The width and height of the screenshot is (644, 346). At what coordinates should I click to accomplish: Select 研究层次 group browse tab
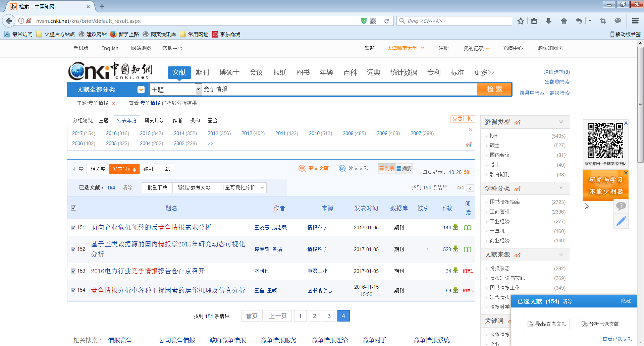155,120
